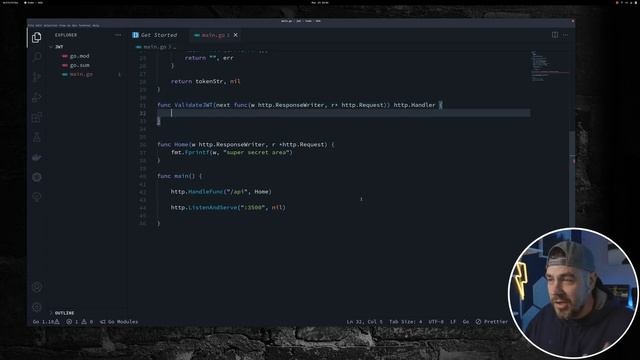
Task: Click Activities in the top-left corner
Action: pyautogui.click(x=11, y=2)
